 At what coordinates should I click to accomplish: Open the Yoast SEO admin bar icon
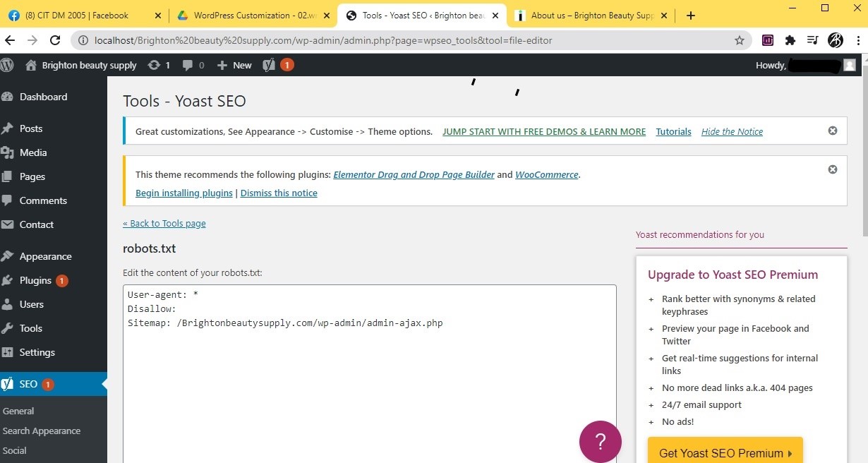click(x=269, y=65)
